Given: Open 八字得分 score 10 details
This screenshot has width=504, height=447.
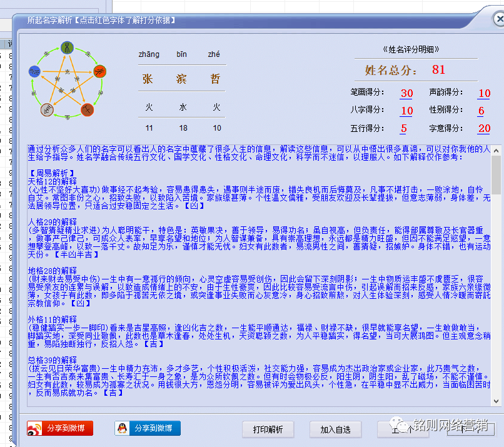Looking at the screenshot, I should click(x=406, y=111).
